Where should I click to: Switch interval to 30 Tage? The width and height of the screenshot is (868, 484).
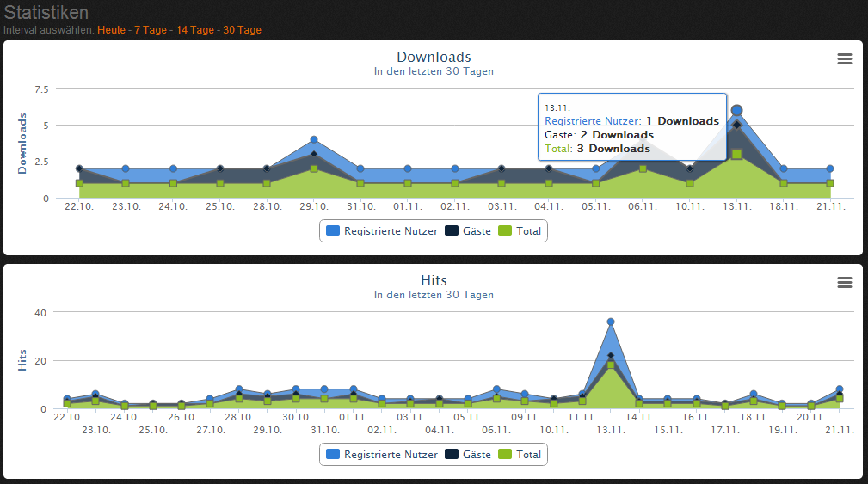pos(242,30)
